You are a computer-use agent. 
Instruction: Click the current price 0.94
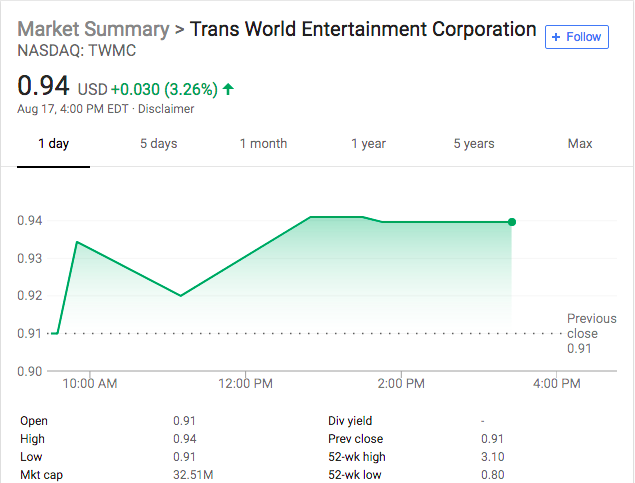(x=43, y=86)
